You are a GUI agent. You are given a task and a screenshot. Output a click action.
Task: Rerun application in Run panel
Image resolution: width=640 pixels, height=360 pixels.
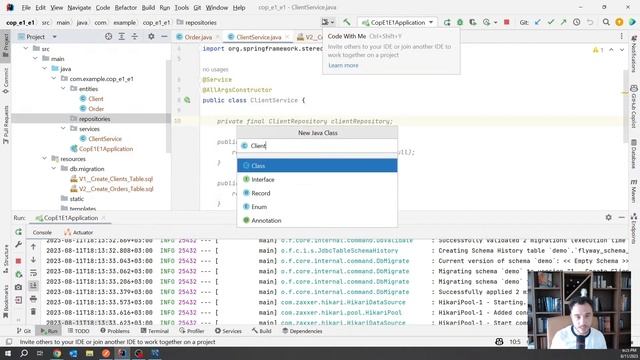[x=18, y=232]
